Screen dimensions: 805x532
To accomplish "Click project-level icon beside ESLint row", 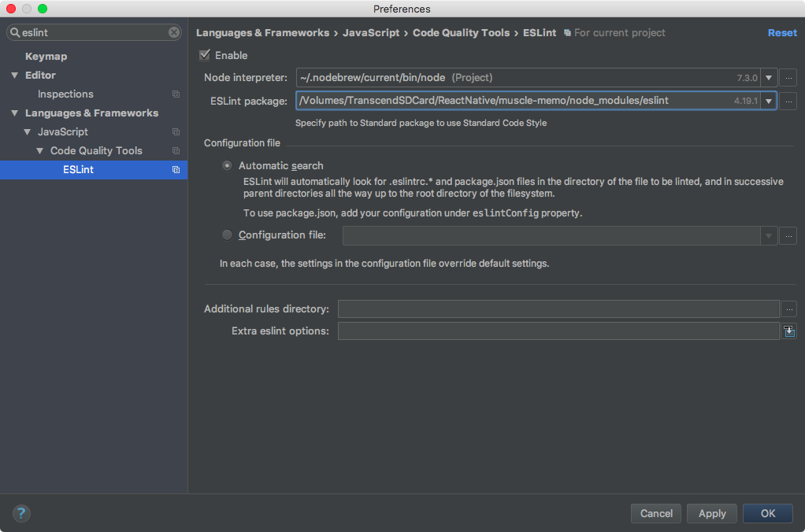I will 176,170.
